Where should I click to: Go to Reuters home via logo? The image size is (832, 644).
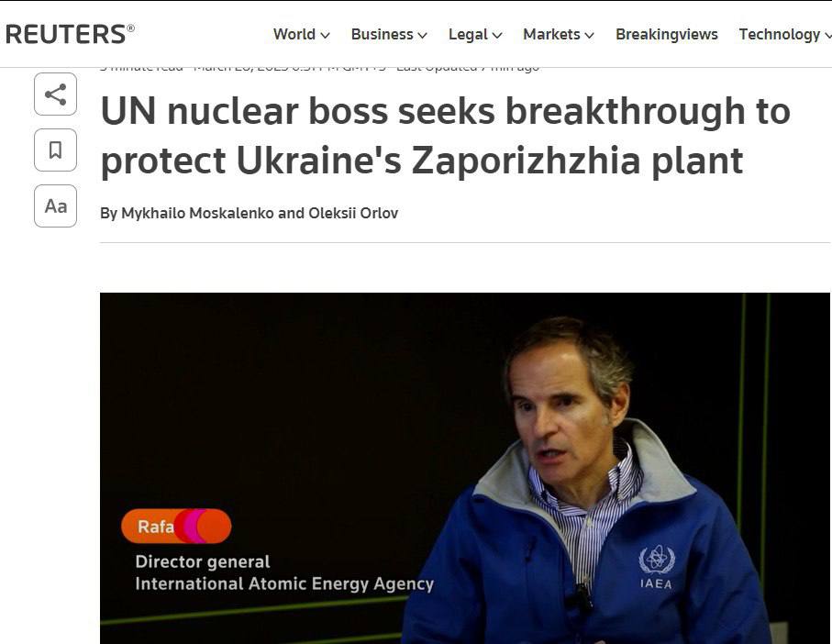click(x=70, y=35)
